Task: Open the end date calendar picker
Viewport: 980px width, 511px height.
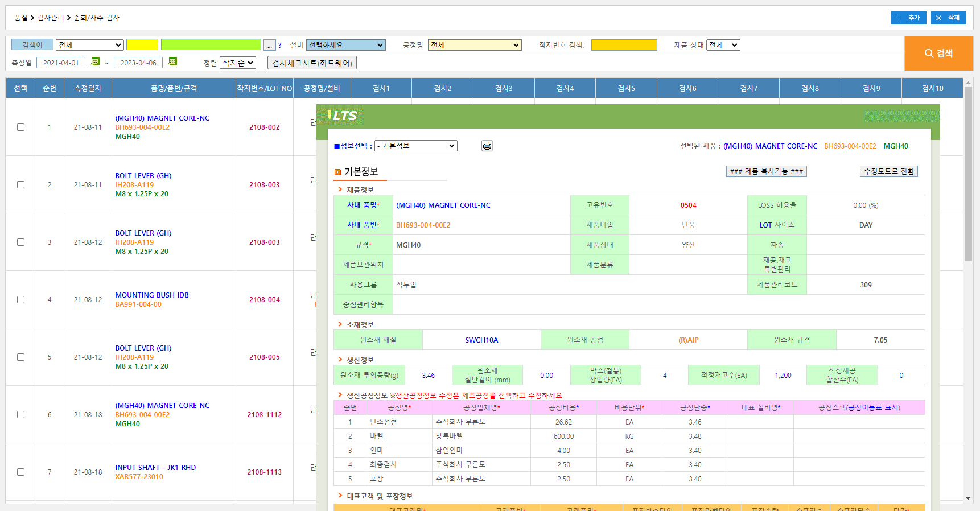Action: (x=172, y=61)
